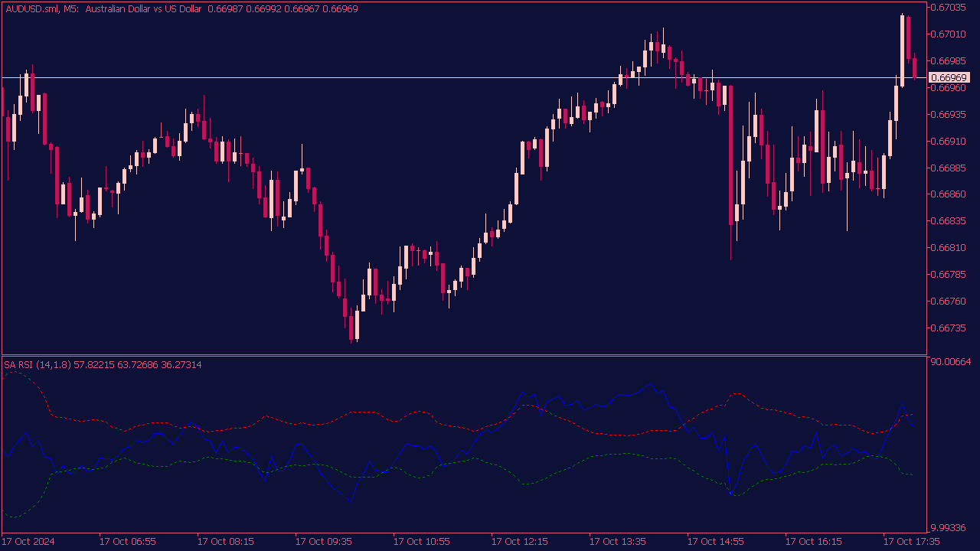The height and width of the screenshot is (551, 980).
Task: Click the OHLC values 0.66987 0.66992 0.66967 0.66969
Action: pos(283,8)
